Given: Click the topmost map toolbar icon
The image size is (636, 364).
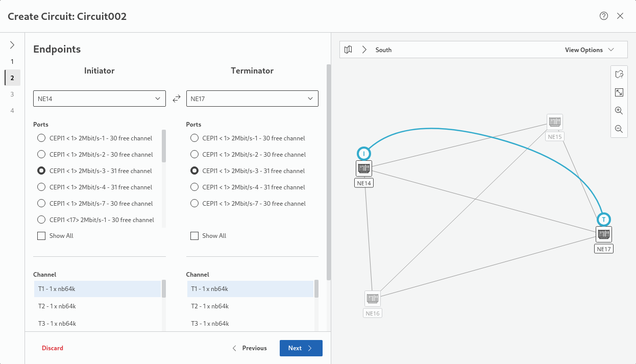Looking at the screenshot, I should [619, 75].
